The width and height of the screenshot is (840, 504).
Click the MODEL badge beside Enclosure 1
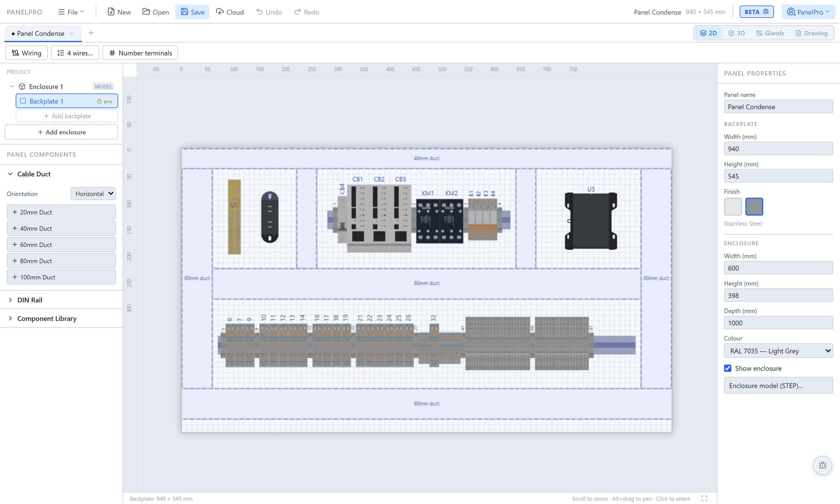click(x=103, y=87)
